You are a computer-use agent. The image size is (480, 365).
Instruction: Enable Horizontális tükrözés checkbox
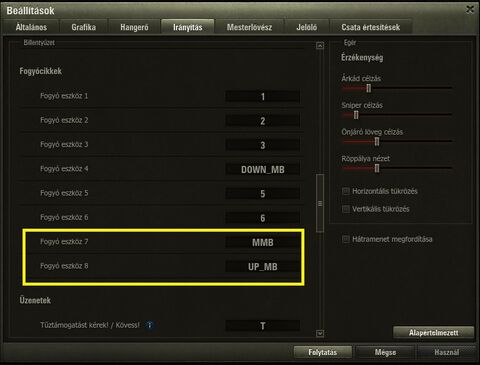(346, 191)
